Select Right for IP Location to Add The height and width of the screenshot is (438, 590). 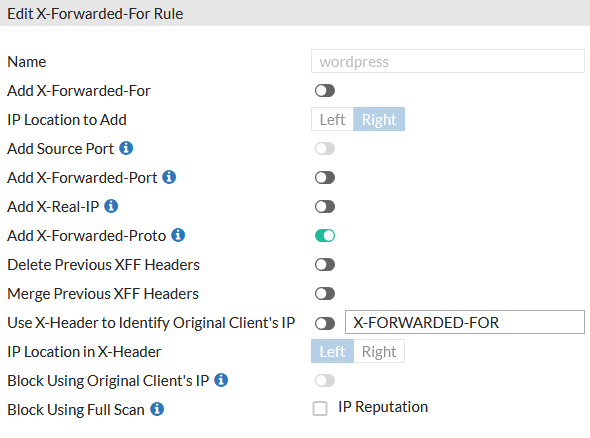click(x=379, y=119)
